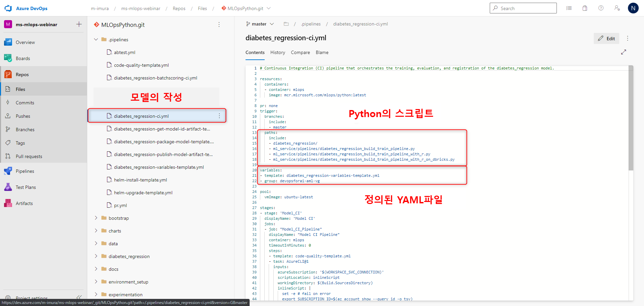Open the N user profile avatar
This screenshot has height=306, width=644.
pyautogui.click(x=633, y=8)
